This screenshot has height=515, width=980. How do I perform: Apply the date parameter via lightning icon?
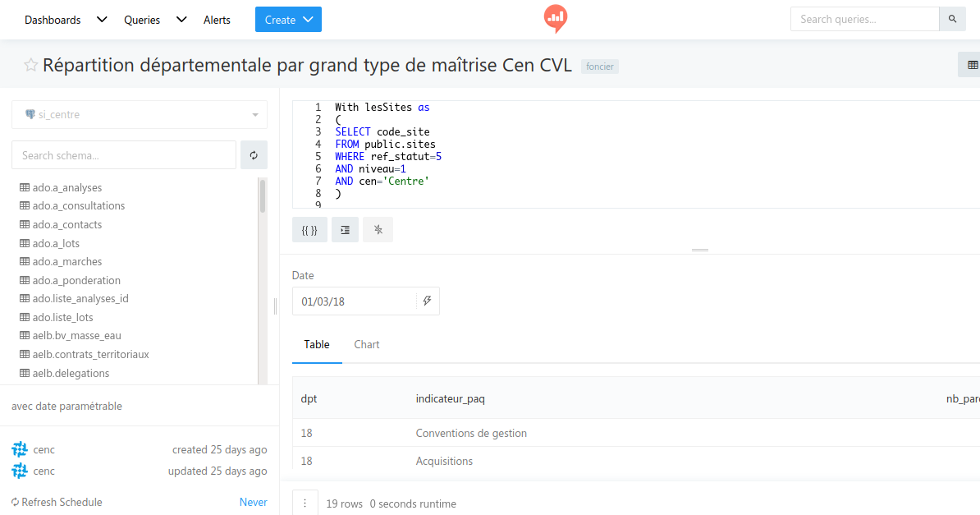point(427,301)
